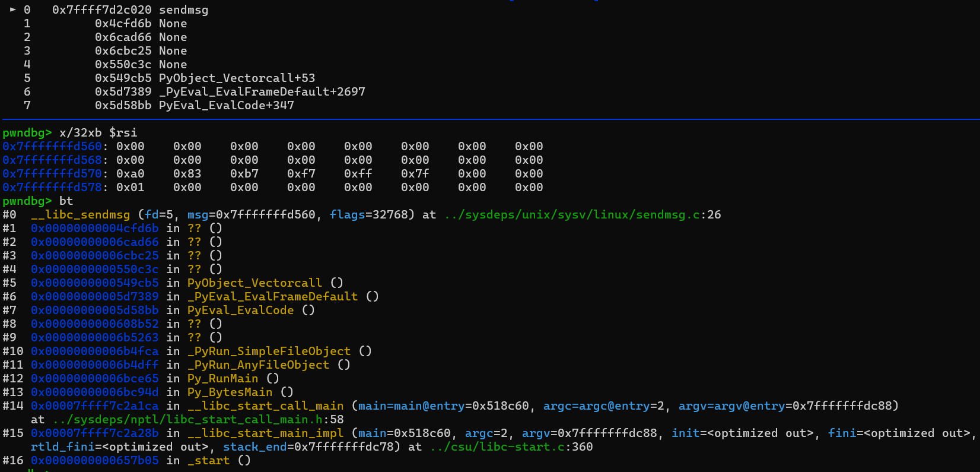
Task: Click the __libc_sendmsg function name in frame #0
Action: 80,215
